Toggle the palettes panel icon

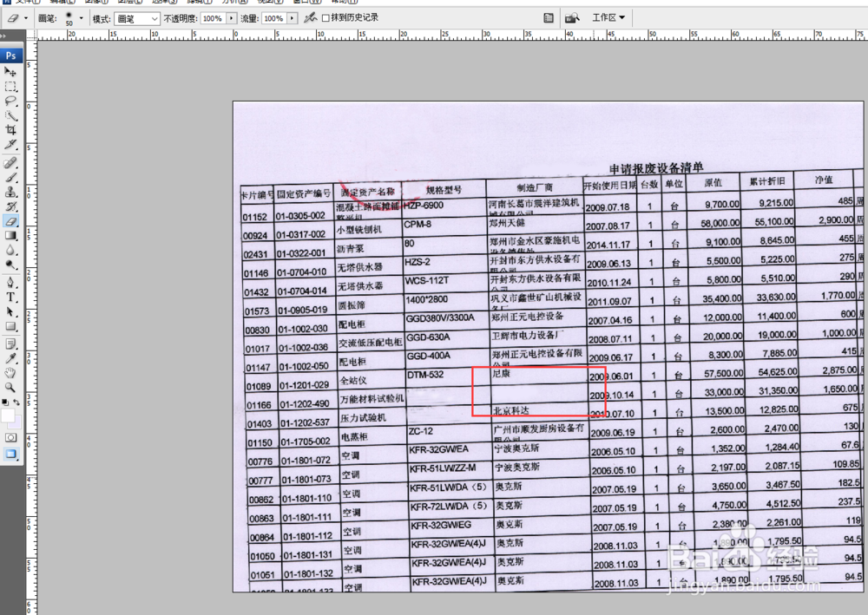[548, 18]
